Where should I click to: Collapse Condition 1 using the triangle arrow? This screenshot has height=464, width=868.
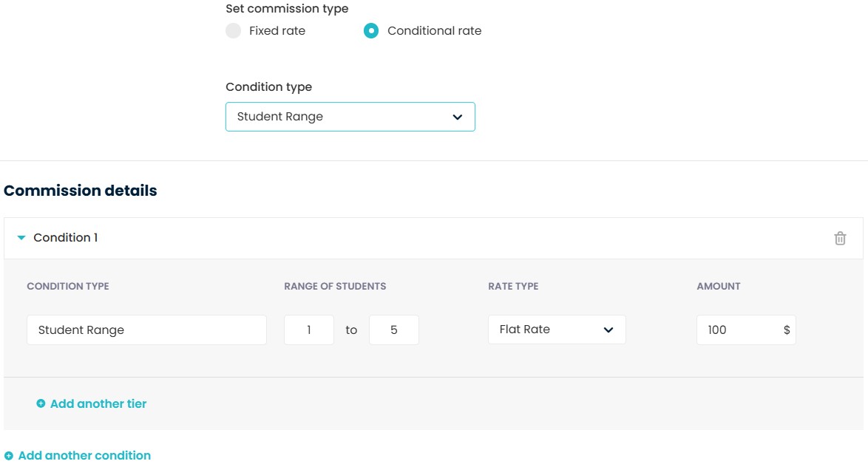[x=21, y=238]
